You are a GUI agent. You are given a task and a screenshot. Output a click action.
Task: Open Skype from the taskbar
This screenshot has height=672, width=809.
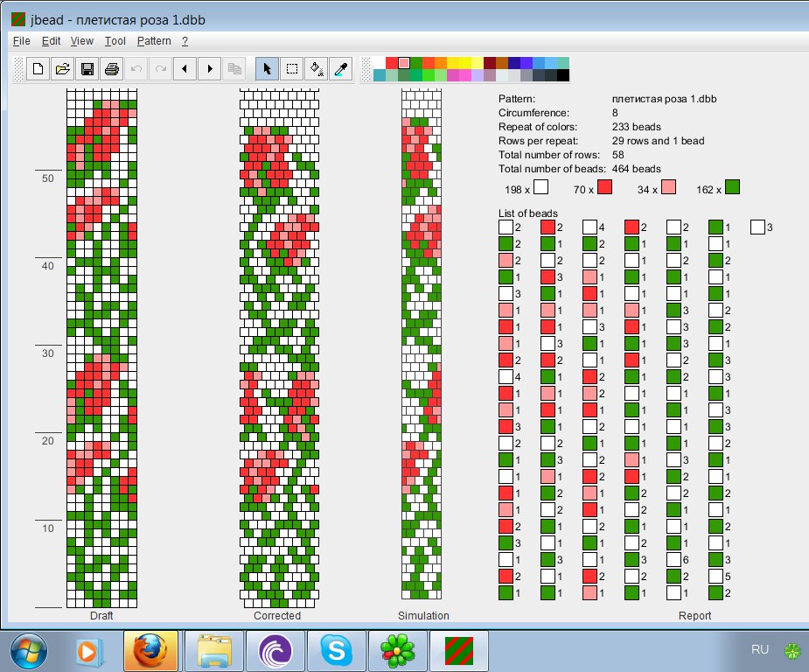pyautogui.click(x=337, y=651)
